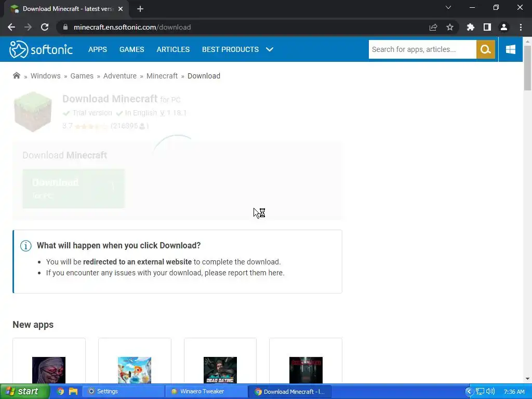
Task: Open the tab search chevron
Action: coord(448,7)
